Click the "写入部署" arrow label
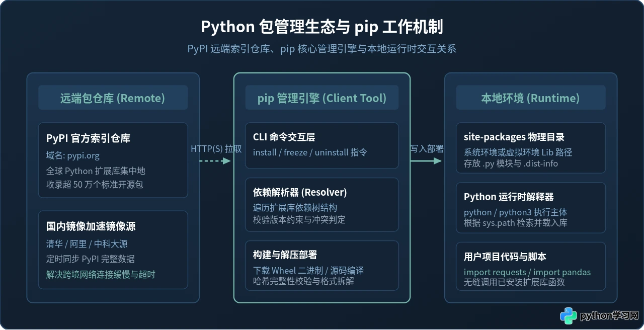The width and height of the screenshot is (644, 330). (x=427, y=148)
